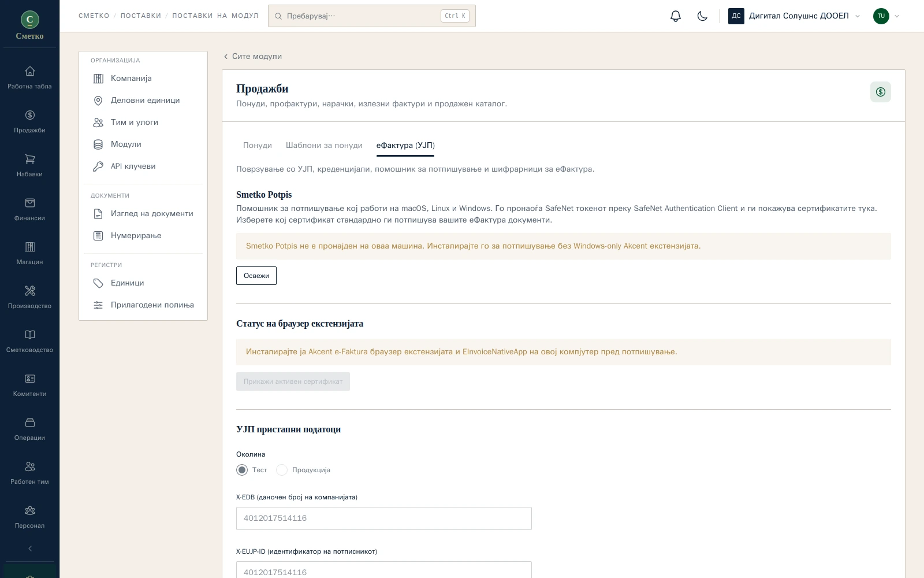This screenshot has height=578, width=924.
Task: Switch to the Шаблони за понуди tab
Action: tap(324, 145)
